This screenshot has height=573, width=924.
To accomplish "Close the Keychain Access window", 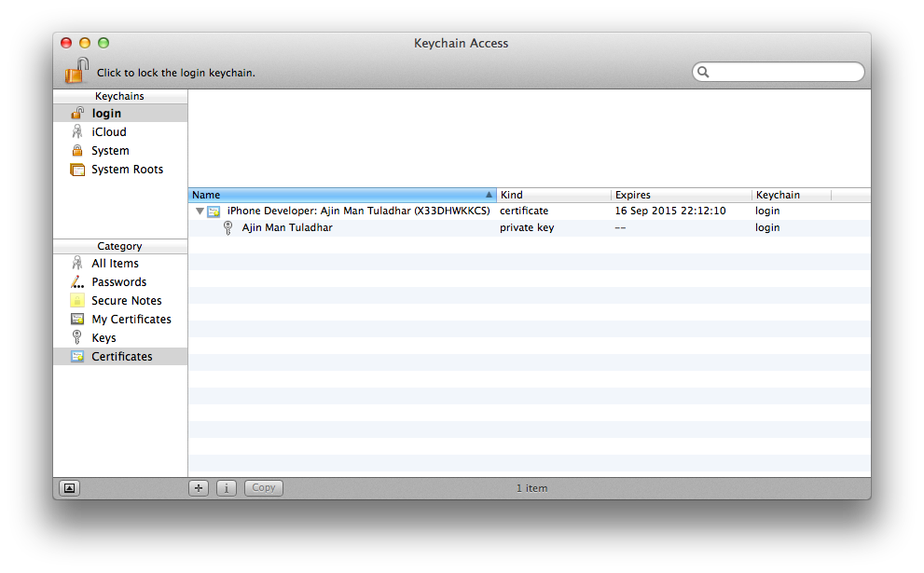I will [x=66, y=43].
